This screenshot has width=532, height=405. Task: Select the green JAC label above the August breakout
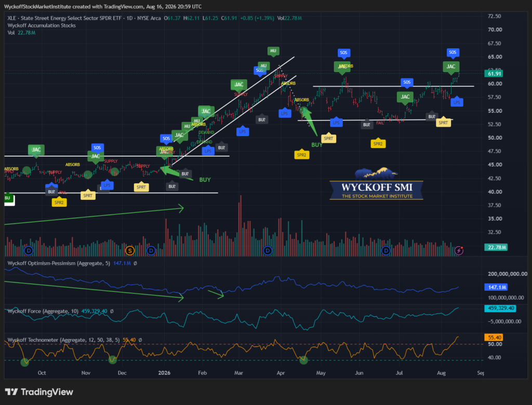451,66
